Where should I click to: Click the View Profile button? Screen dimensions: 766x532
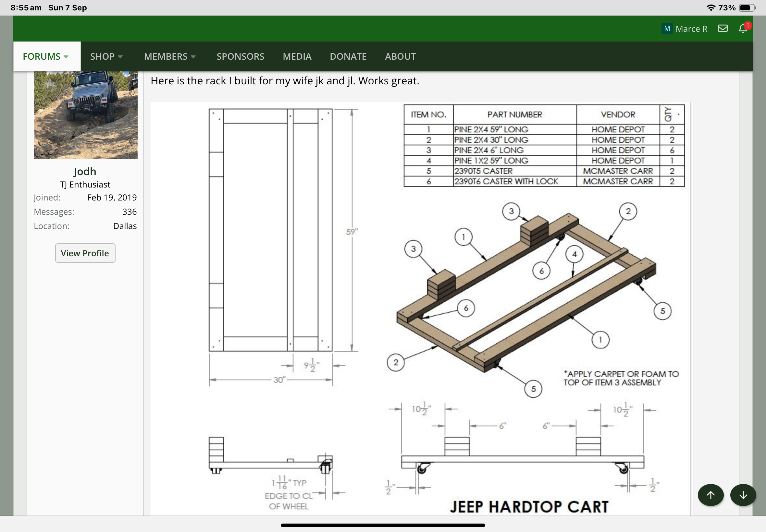85,253
